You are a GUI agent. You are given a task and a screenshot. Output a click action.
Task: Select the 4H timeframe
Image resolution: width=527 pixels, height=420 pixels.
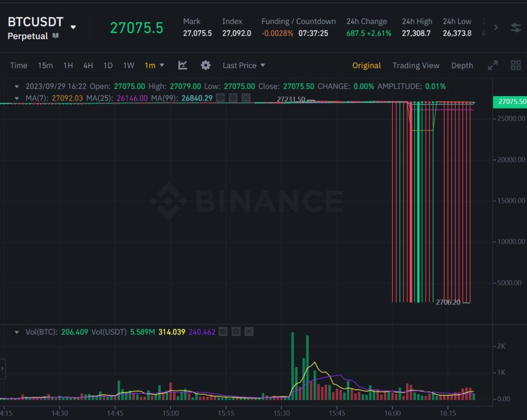88,65
